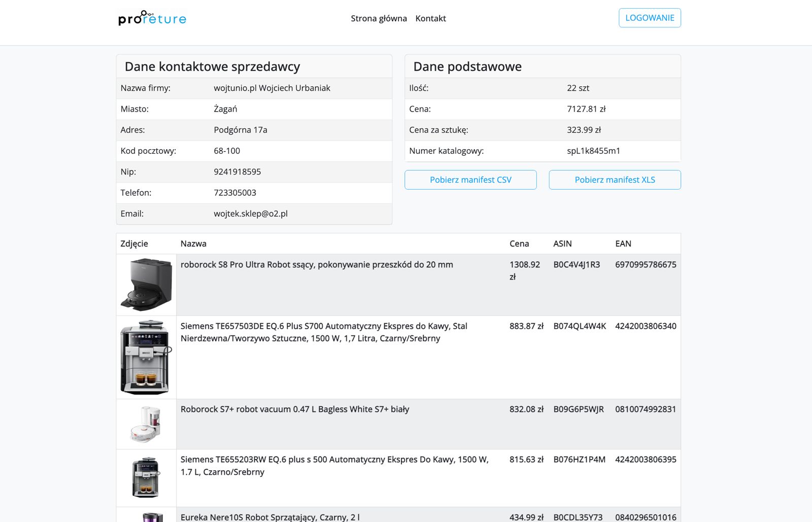Viewport: 812px width, 522px height.
Task: Select price 434.99 zł
Action: point(526,517)
